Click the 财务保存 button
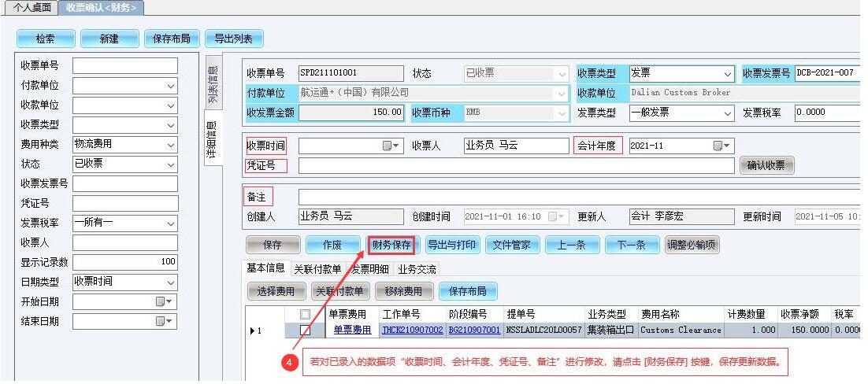Screen dimensions: 868x384 391,245
